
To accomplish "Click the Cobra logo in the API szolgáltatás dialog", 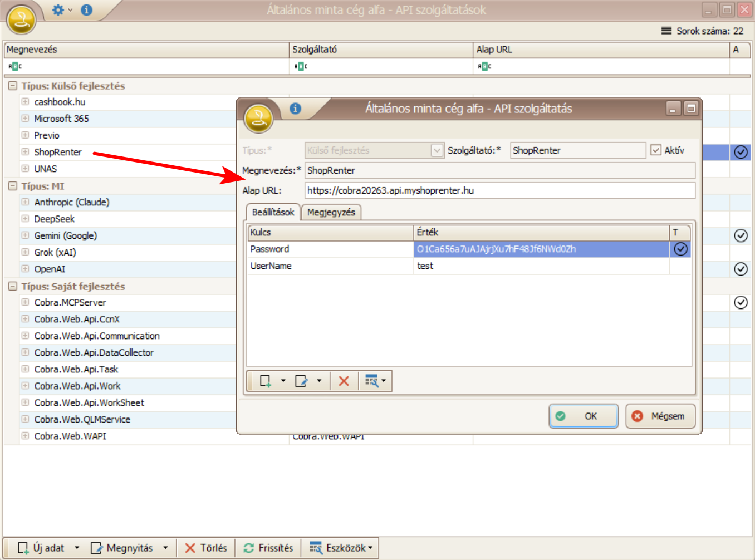I will 258,118.
